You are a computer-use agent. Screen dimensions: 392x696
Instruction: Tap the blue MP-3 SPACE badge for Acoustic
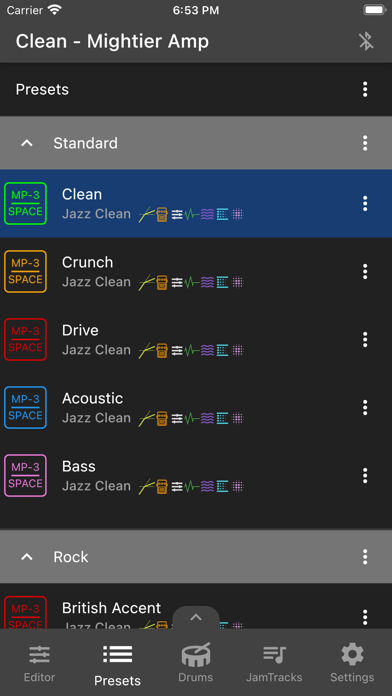(x=25, y=407)
